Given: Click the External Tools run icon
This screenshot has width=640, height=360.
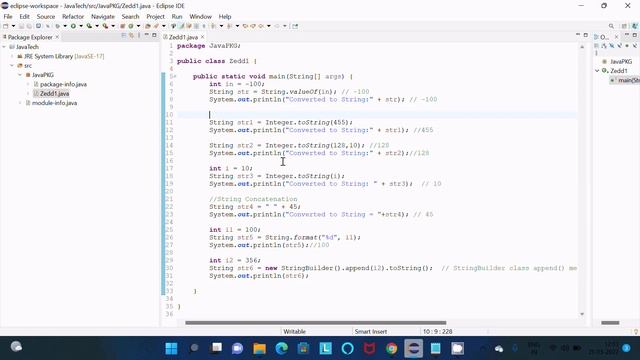Looking at the screenshot, I should 105,26.
